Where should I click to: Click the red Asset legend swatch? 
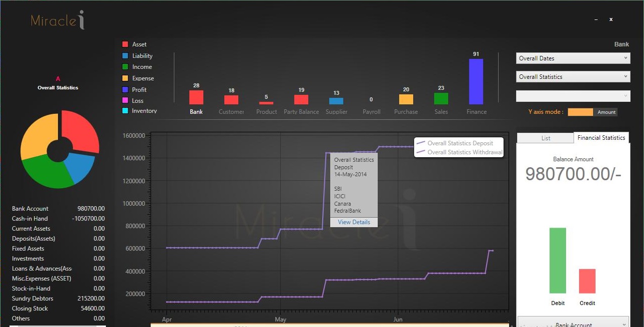[x=125, y=44]
